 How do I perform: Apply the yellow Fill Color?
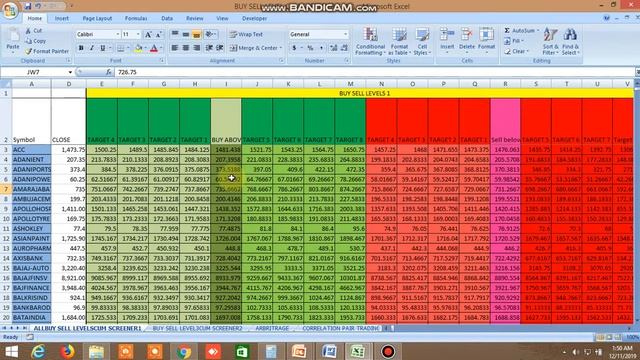point(138,49)
